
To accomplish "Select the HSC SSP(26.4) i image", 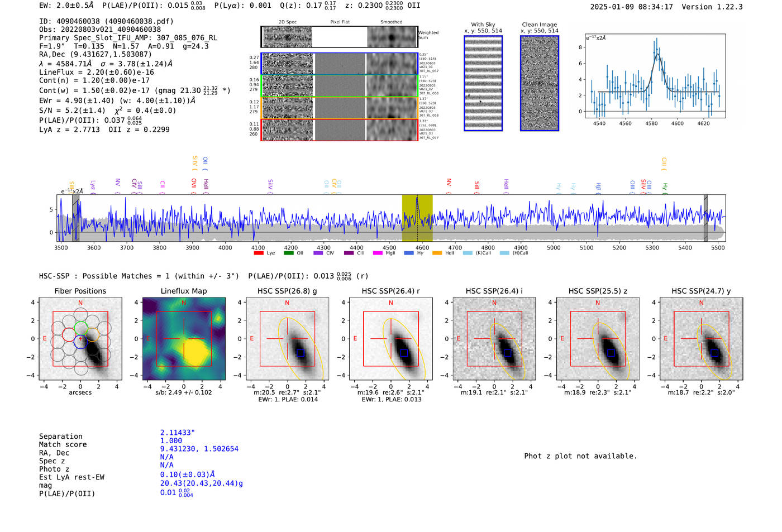I will click(494, 339).
